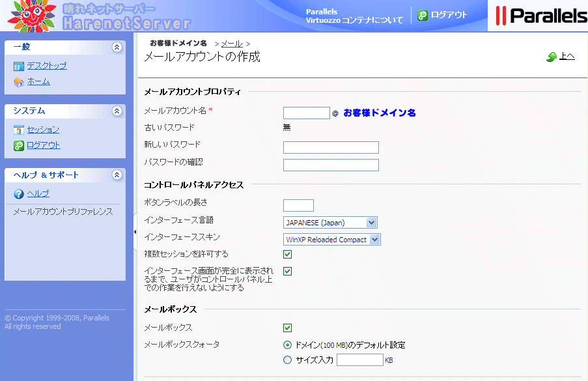Click the desktop icon beside デスクトップ

(19, 66)
